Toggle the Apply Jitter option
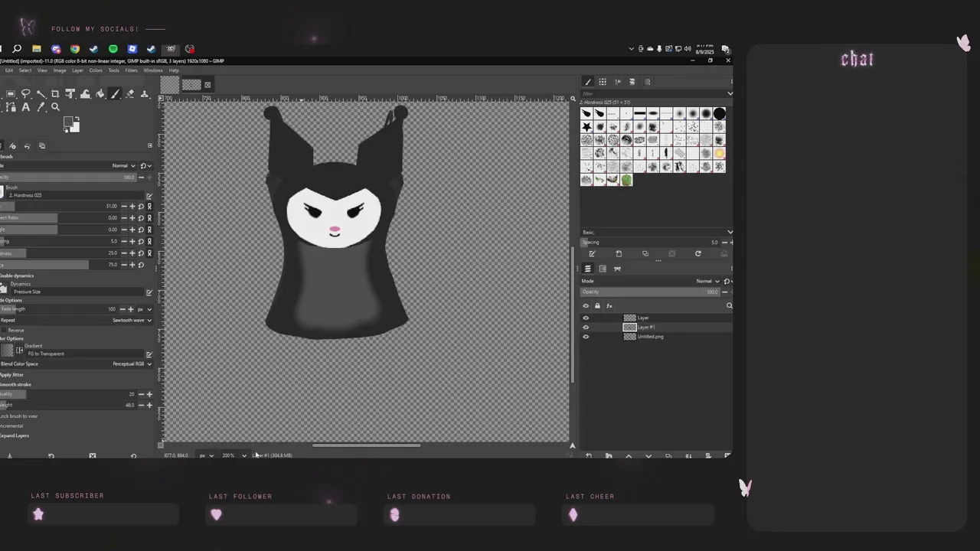The image size is (980, 551). pos(12,374)
